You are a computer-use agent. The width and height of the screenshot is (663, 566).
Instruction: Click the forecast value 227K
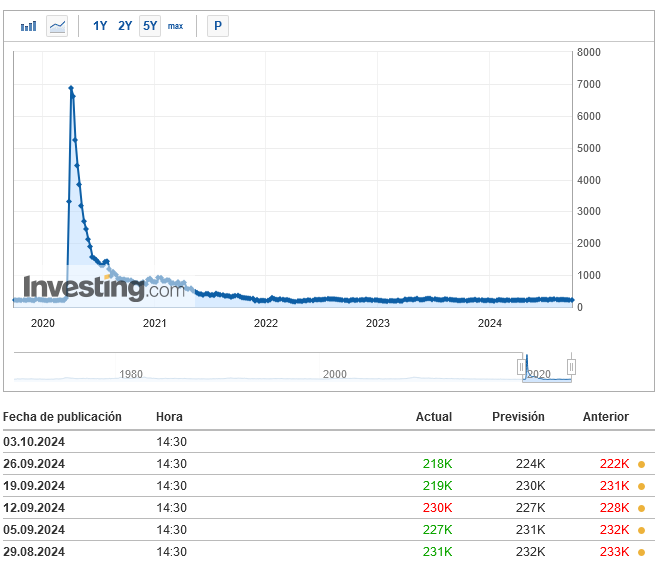[530, 508]
